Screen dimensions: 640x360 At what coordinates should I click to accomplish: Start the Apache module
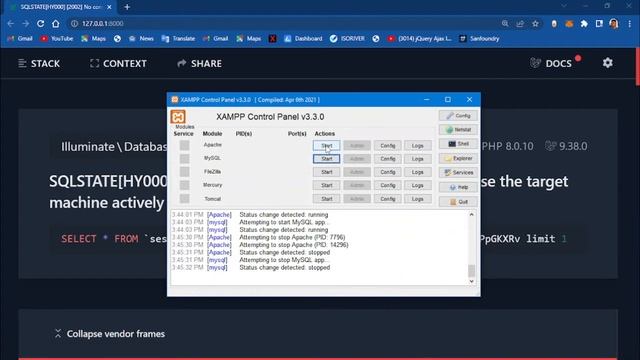click(x=327, y=145)
